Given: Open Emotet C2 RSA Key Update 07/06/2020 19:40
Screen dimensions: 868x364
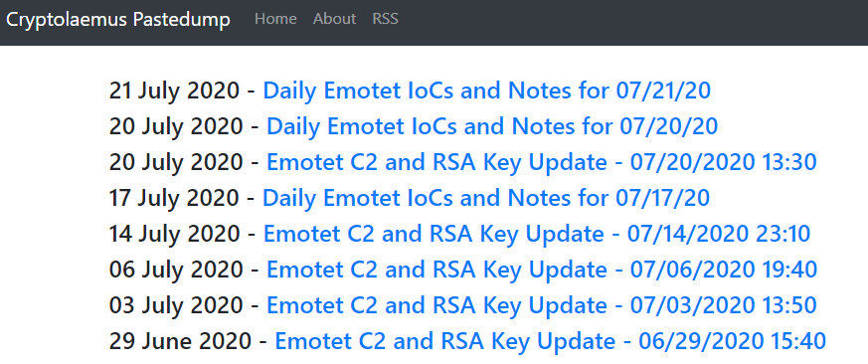Looking at the screenshot, I should 542,270.
